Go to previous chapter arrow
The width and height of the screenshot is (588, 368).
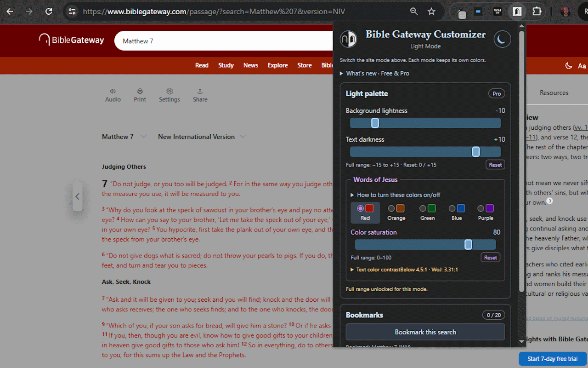point(77,196)
